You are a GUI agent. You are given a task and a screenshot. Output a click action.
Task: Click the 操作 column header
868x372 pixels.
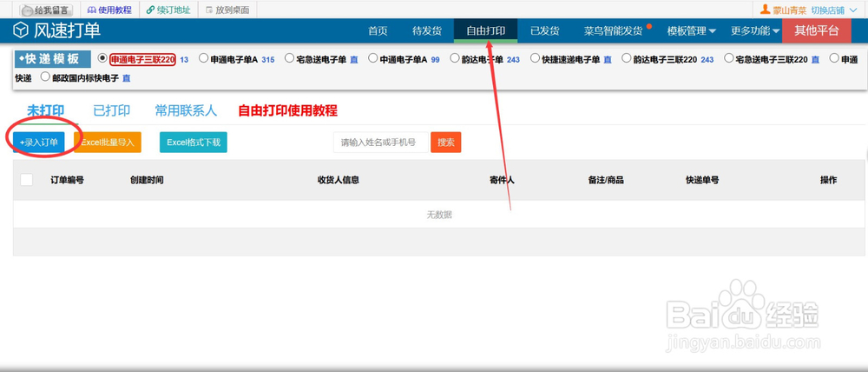pos(828,180)
